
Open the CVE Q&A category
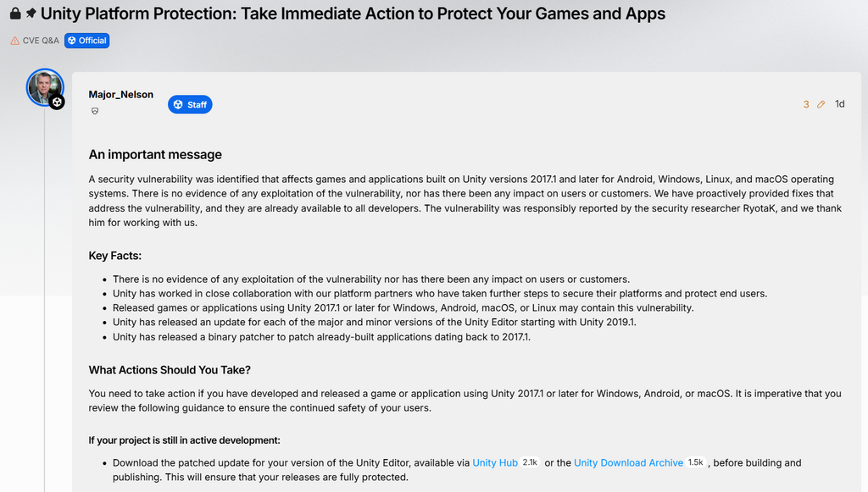(x=40, y=41)
